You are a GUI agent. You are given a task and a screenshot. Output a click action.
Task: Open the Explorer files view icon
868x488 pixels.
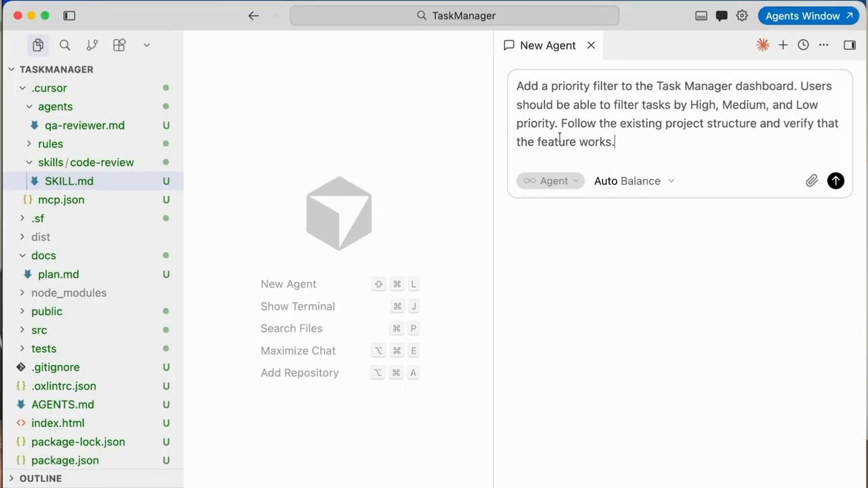tap(38, 45)
